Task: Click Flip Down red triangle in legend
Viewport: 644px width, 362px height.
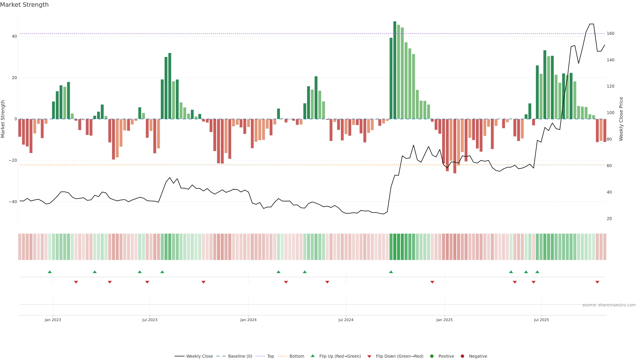Action: pos(369,356)
